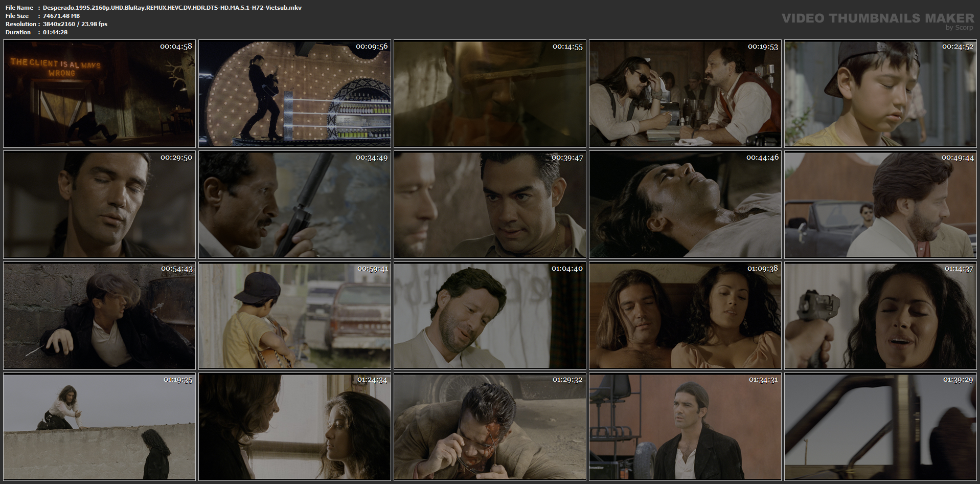Select the resolution value 3840x2160 / 23.98 fps

[75, 24]
